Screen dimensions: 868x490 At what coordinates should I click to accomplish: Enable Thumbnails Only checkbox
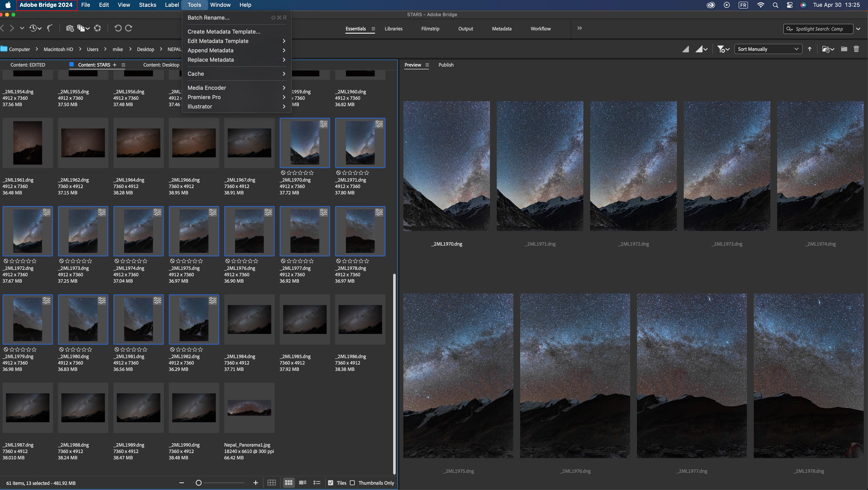(353, 483)
